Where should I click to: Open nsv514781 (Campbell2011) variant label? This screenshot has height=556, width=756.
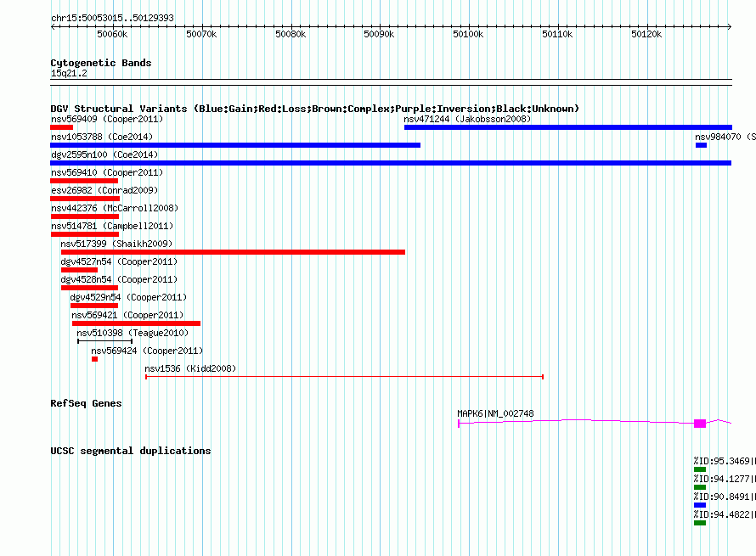(112, 226)
